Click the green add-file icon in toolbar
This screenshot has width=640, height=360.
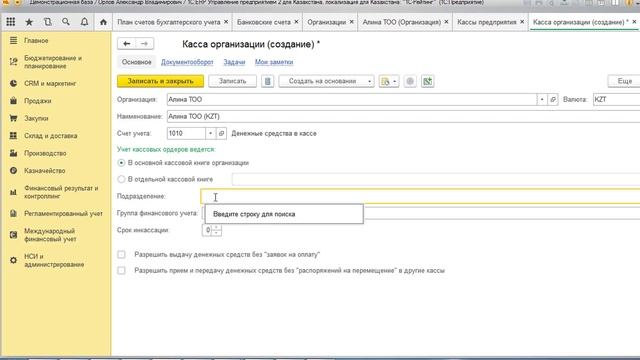[427, 81]
